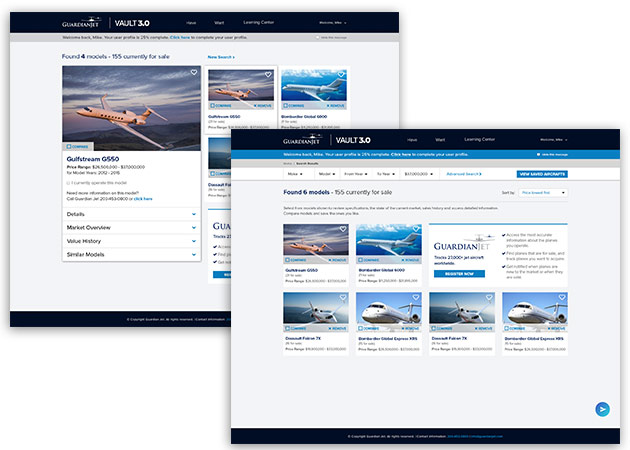Open Learning Center in back window
The height and width of the screenshot is (450, 630).
(x=258, y=22)
